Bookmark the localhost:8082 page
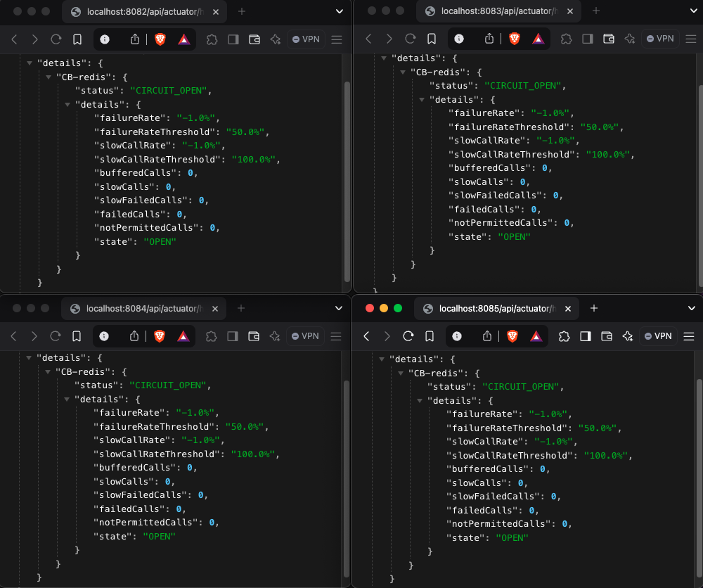 (x=77, y=39)
